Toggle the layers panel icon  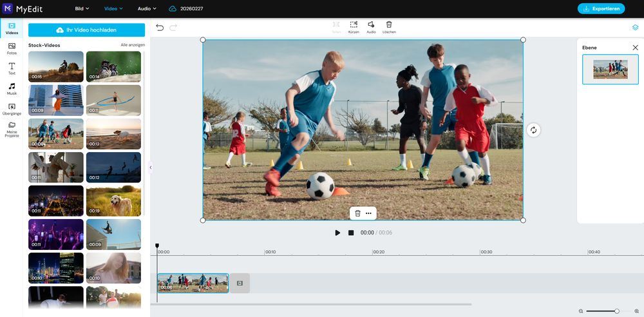(635, 28)
